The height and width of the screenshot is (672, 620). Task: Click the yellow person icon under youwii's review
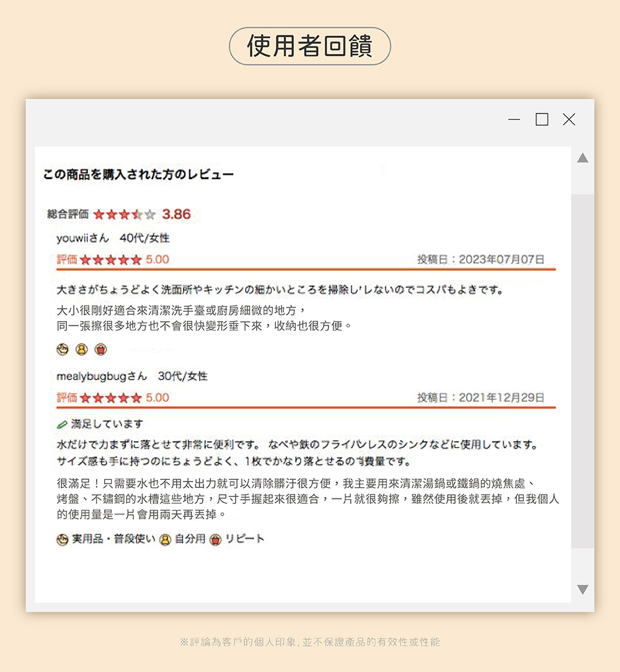click(x=81, y=349)
